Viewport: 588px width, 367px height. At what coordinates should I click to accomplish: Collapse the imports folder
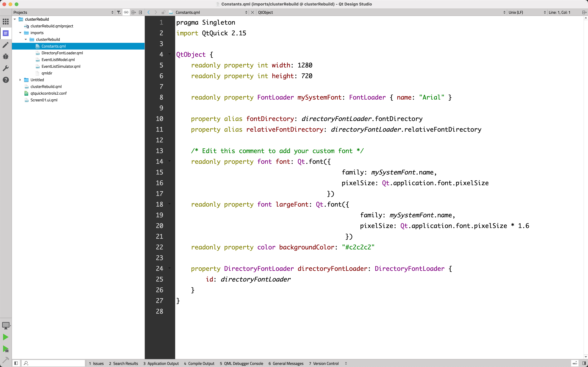click(20, 33)
